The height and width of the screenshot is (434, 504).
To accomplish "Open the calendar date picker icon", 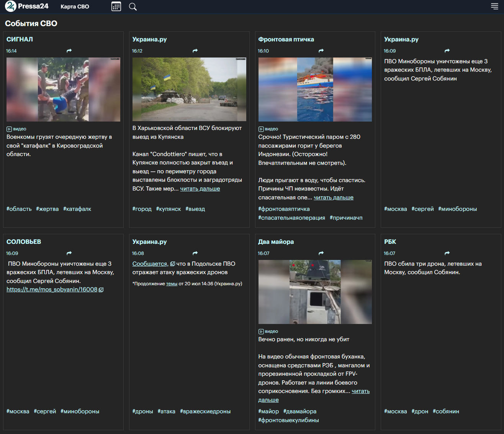I will coord(116,7).
